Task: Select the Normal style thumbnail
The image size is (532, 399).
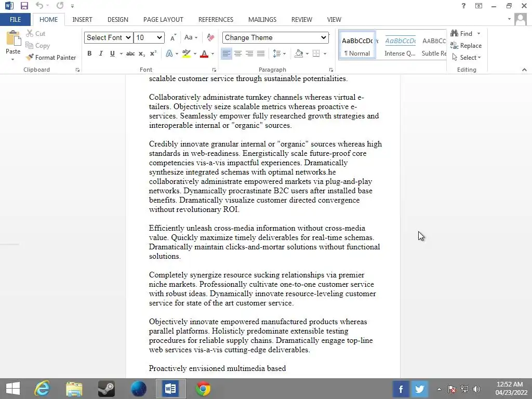Action: (x=357, y=46)
